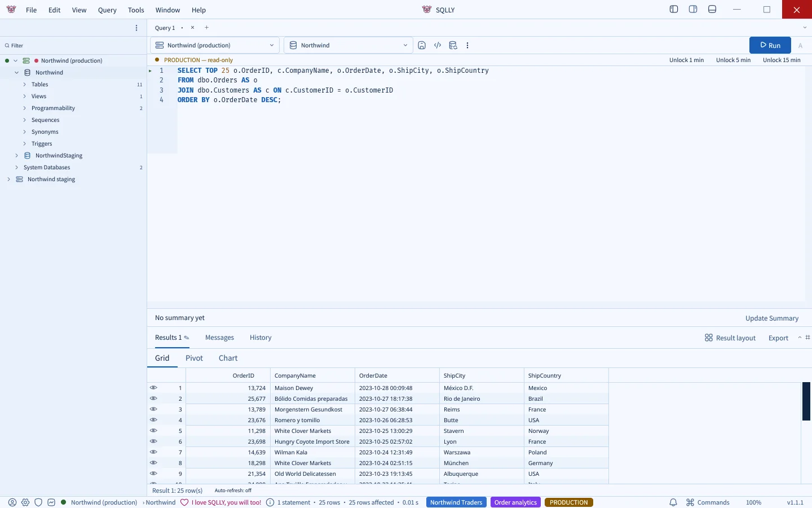Click the heart icon in status bar
This screenshot has width=812, height=508.
[x=184, y=502]
